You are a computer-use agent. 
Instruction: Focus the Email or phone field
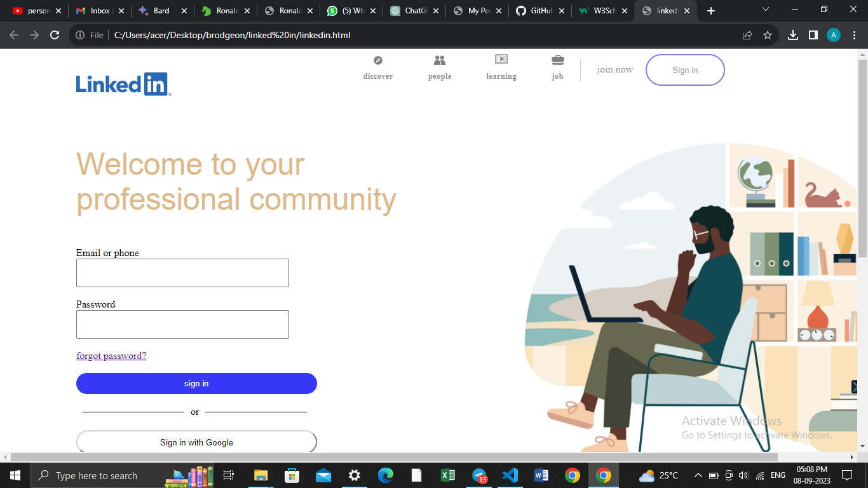(182, 273)
